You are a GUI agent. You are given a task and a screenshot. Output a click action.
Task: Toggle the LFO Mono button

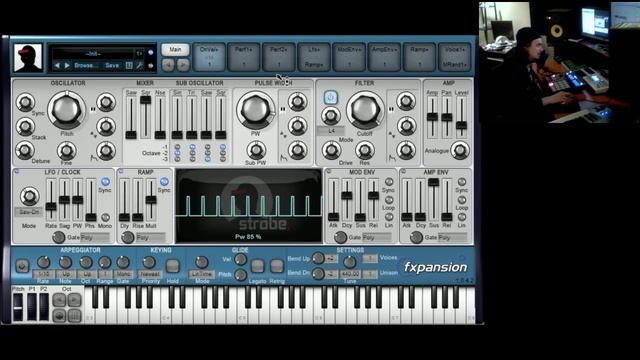click(105, 217)
